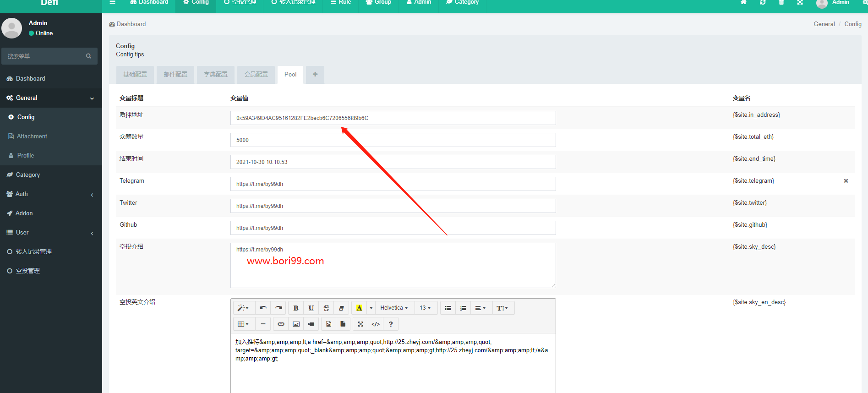This screenshot has height=393, width=868.
Task: Redo the edit in the rich text editor
Action: click(x=278, y=308)
